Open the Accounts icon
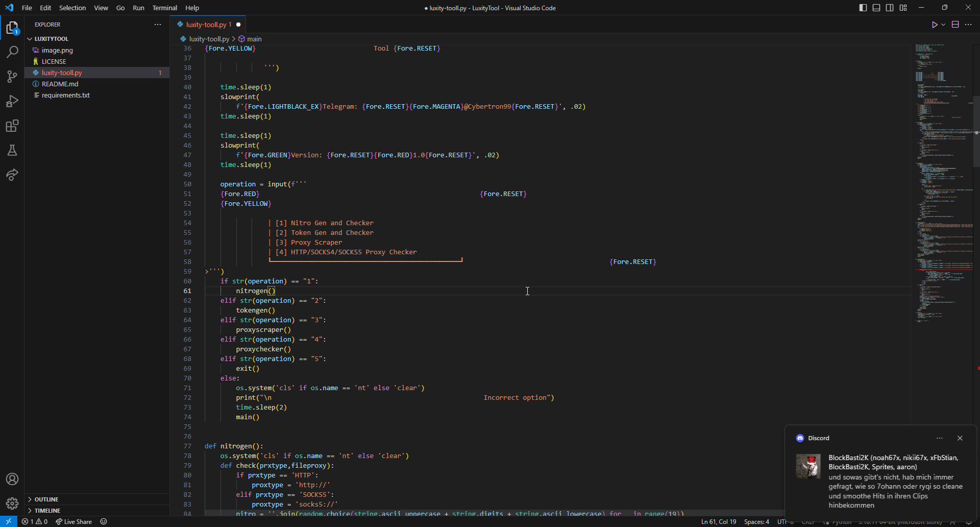980x527 pixels. pos(12,479)
